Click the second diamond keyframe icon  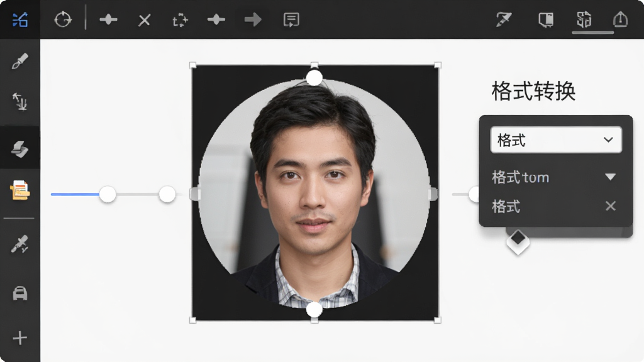[216, 19]
